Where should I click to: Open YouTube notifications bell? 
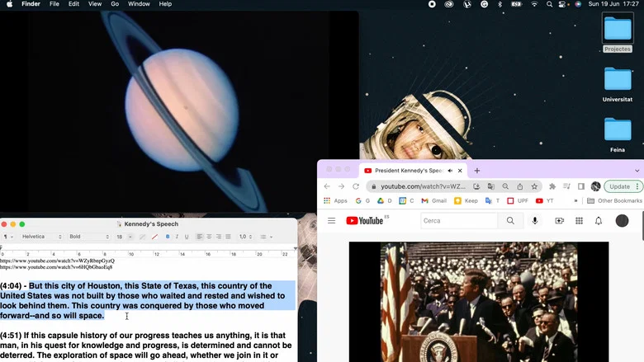(x=599, y=220)
